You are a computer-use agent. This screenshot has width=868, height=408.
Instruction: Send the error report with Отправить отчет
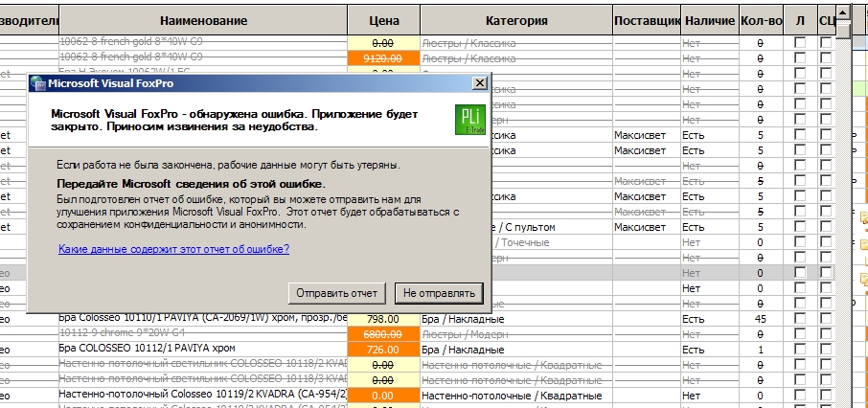336,293
